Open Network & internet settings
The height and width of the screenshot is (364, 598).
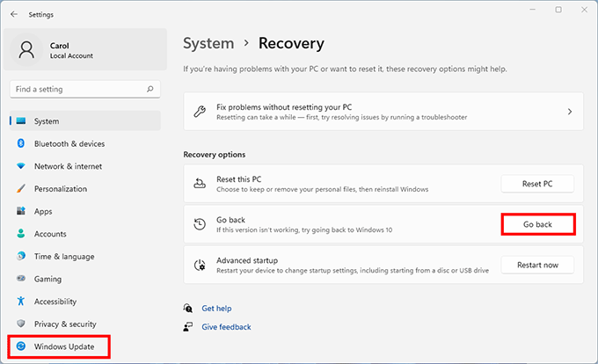85,166
